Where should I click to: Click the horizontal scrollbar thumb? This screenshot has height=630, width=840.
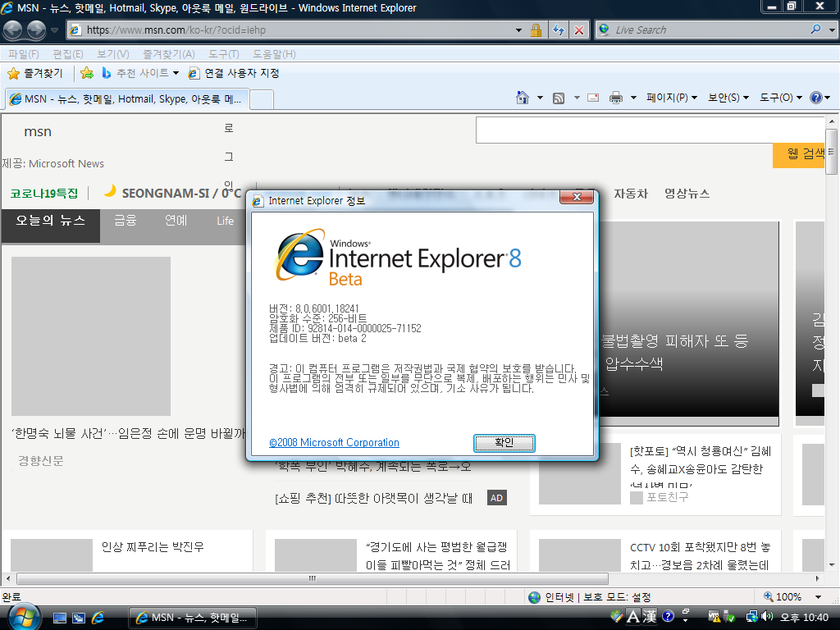click(313, 578)
